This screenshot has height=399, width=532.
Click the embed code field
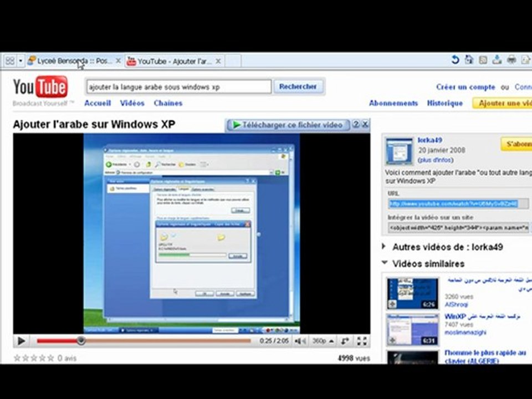pyautogui.click(x=458, y=228)
